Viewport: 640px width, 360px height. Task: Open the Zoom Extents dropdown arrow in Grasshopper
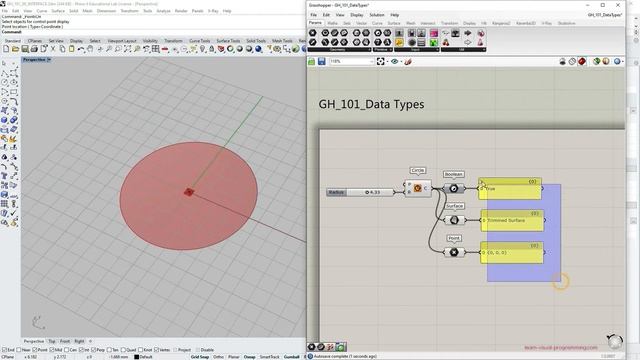coord(387,61)
